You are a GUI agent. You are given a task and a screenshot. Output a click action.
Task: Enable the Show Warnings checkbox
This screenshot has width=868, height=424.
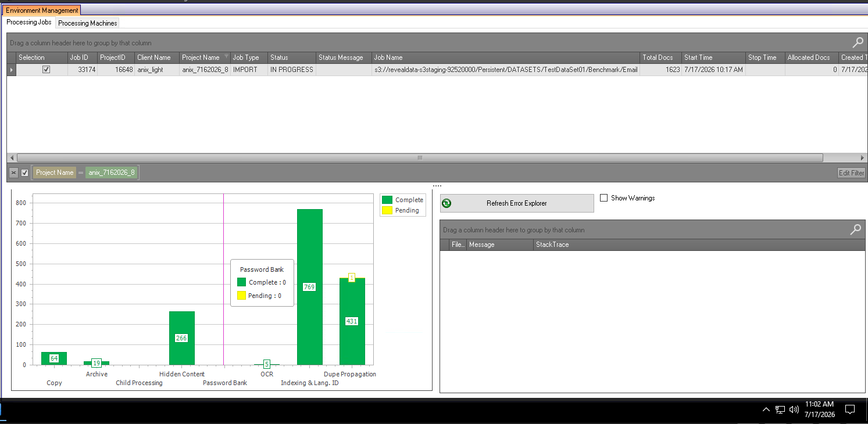pyautogui.click(x=603, y=197)
